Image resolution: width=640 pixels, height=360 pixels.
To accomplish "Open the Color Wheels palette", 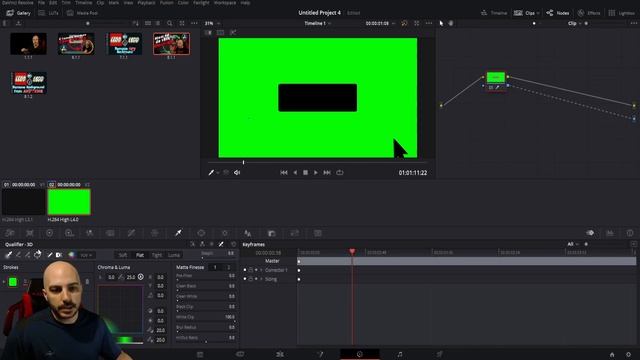I will coord(49,233).
